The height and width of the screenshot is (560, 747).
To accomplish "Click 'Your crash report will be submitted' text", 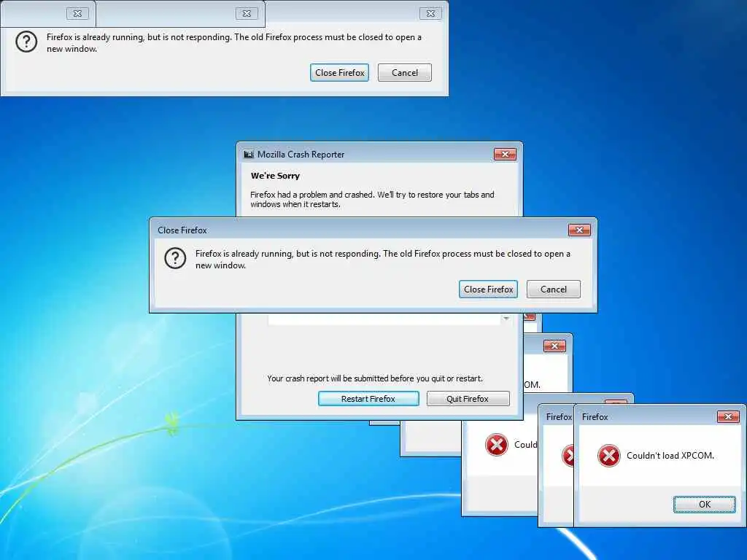I will [375, 378].
